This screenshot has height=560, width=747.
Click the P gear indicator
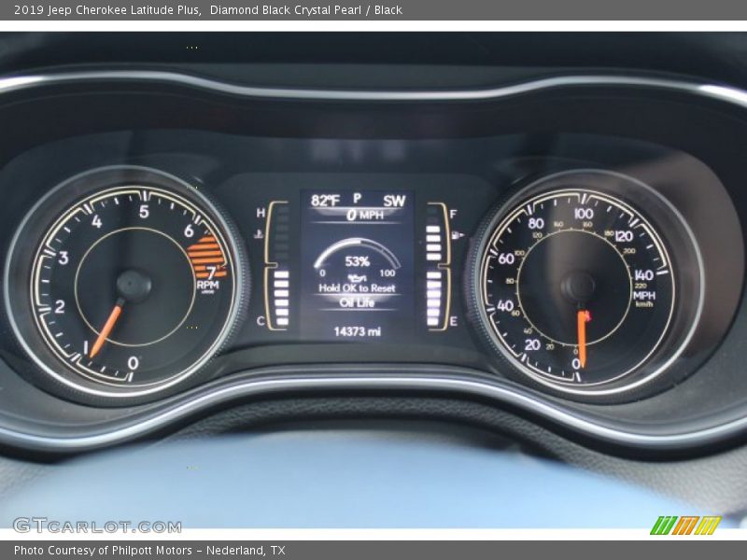(x=358, y=198)
